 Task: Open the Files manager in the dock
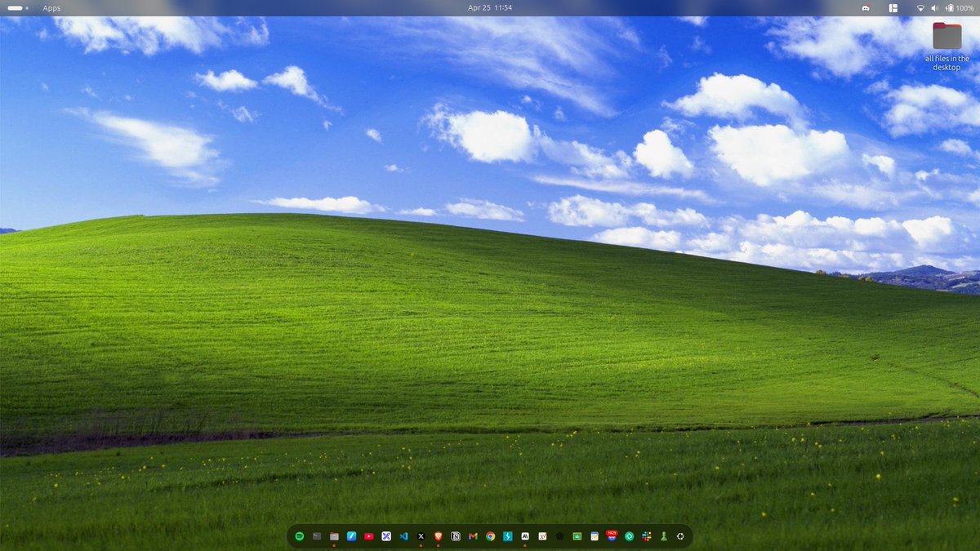[x=334, y=536]
